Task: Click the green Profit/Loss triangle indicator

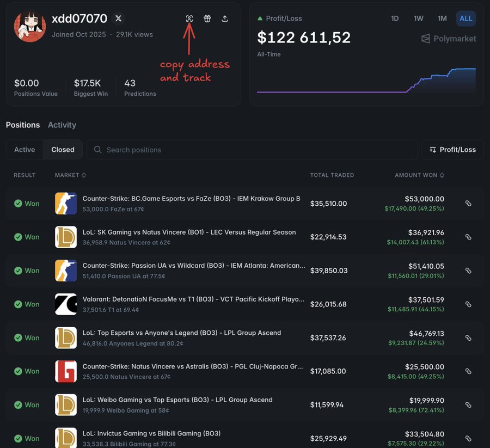Action: click(260, 19)
